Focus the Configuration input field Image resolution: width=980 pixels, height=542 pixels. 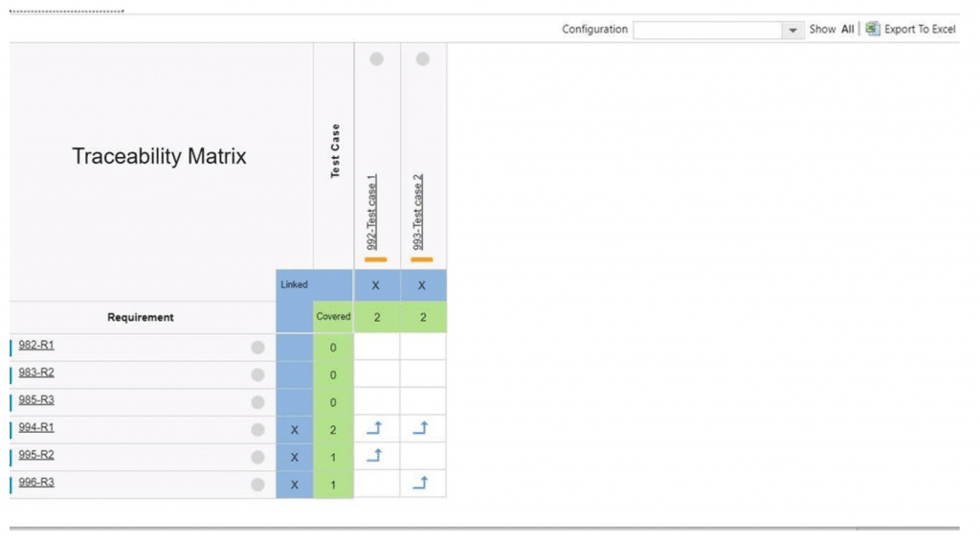pos(707,30)
